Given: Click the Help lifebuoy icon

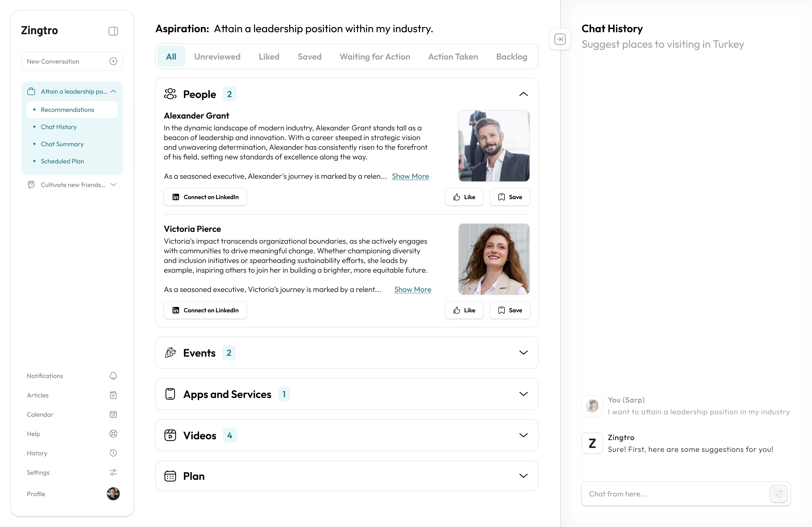Looking at the screenshot, I should click(x=113, y=434).
